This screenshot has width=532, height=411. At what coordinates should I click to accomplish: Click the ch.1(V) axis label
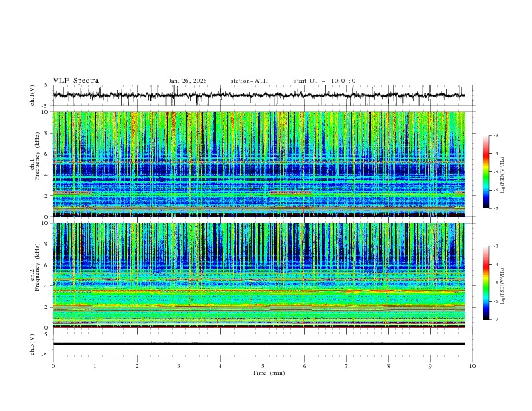[33, 95]
